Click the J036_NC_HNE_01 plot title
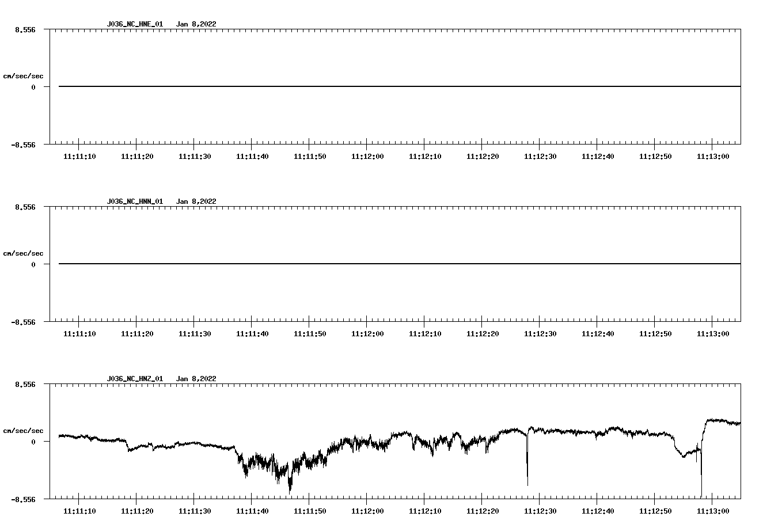 [x=135, y=24]
